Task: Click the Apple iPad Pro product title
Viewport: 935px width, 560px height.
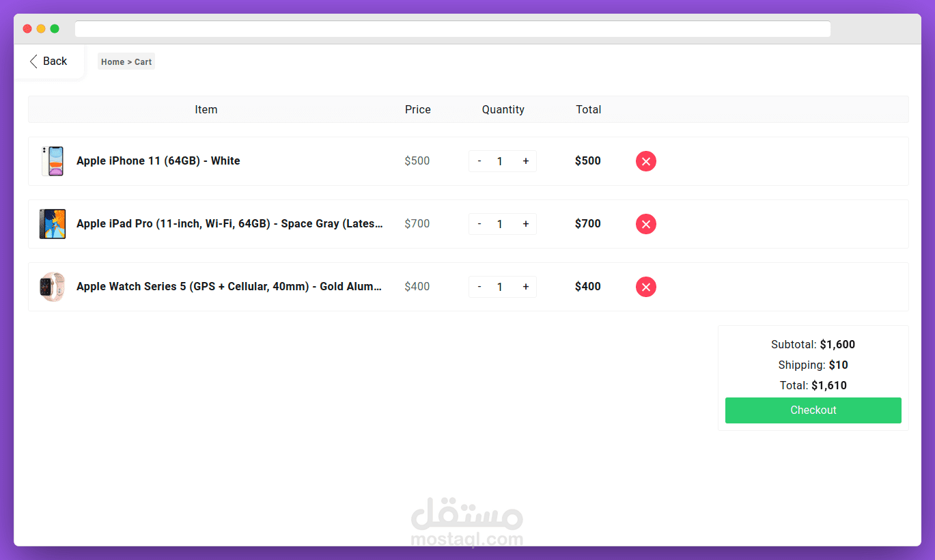Action: [x=230, y=224]
